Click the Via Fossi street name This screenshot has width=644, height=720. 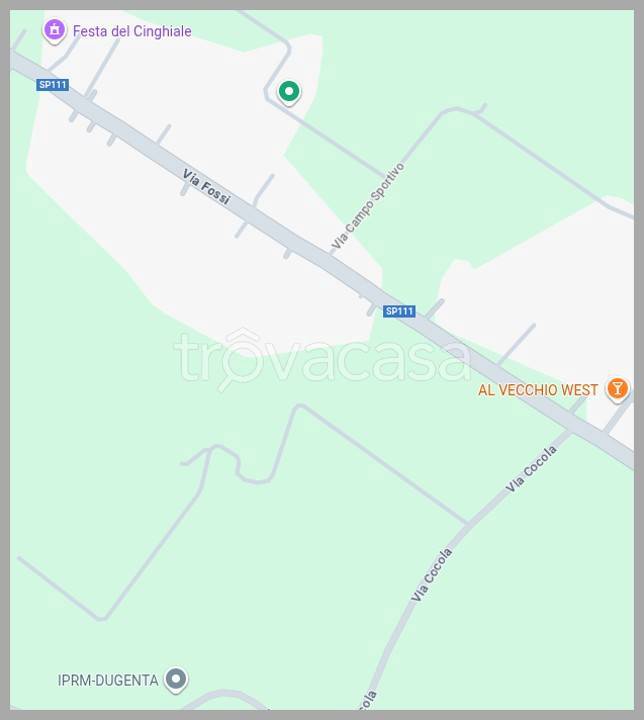206,186
